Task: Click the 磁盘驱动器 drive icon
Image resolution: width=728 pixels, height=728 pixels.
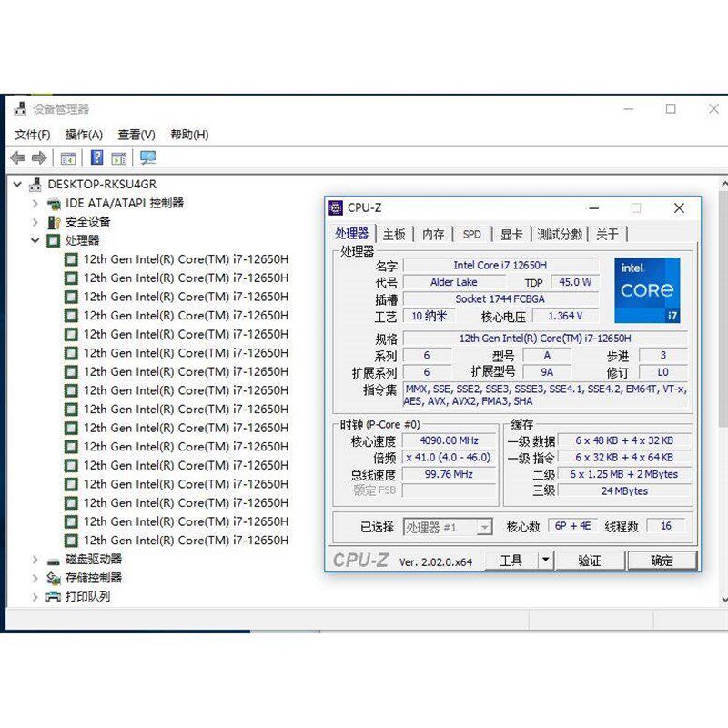Action: pos(54,561)
